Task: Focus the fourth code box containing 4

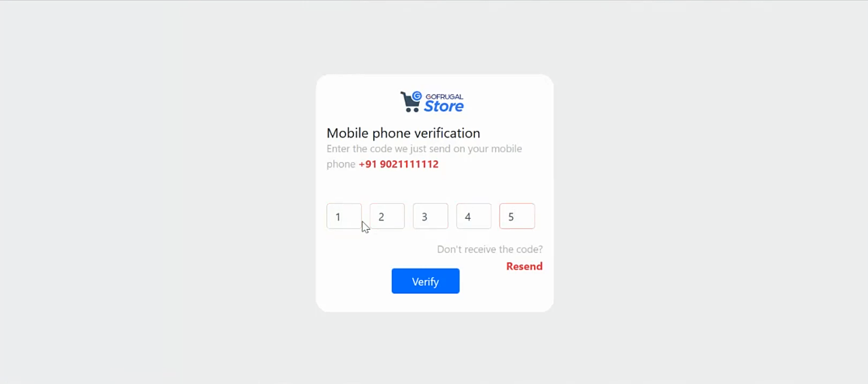Action: coord(474,216)
